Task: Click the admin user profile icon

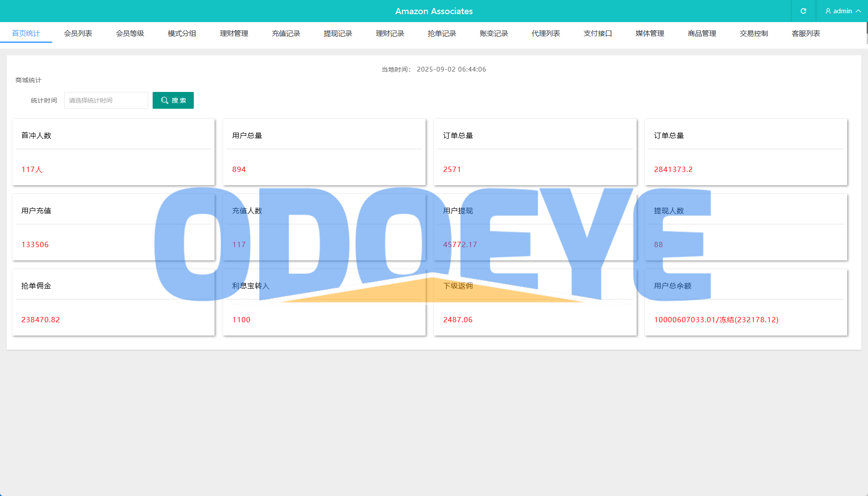Action: (828, 11)
